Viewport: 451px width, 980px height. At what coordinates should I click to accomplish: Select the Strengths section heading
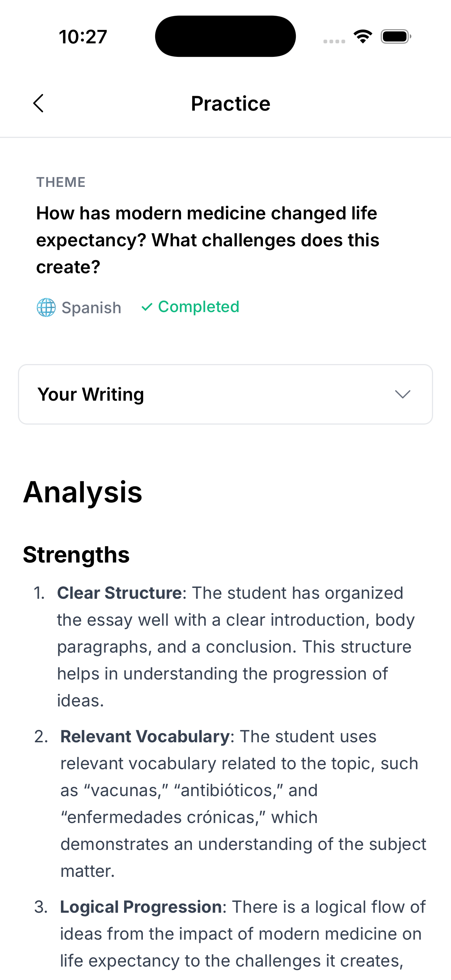pos(76,555)
